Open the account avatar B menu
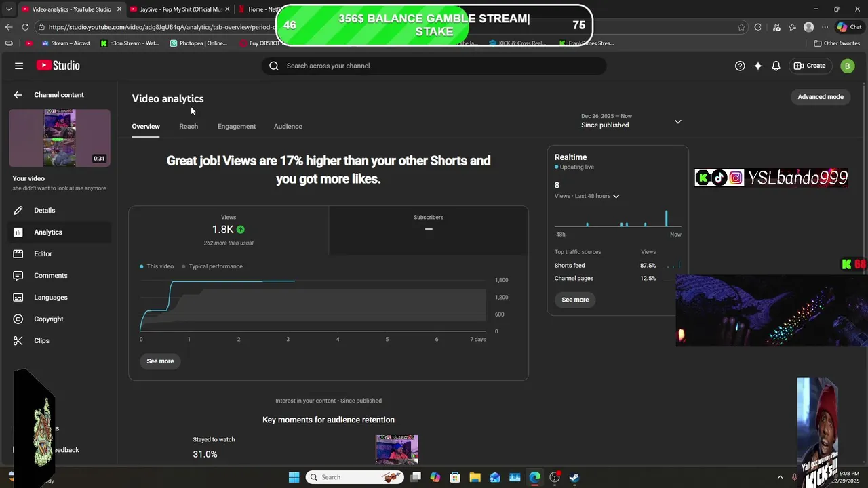The width and height of the screenshot is (868, 488). (847, 66)
